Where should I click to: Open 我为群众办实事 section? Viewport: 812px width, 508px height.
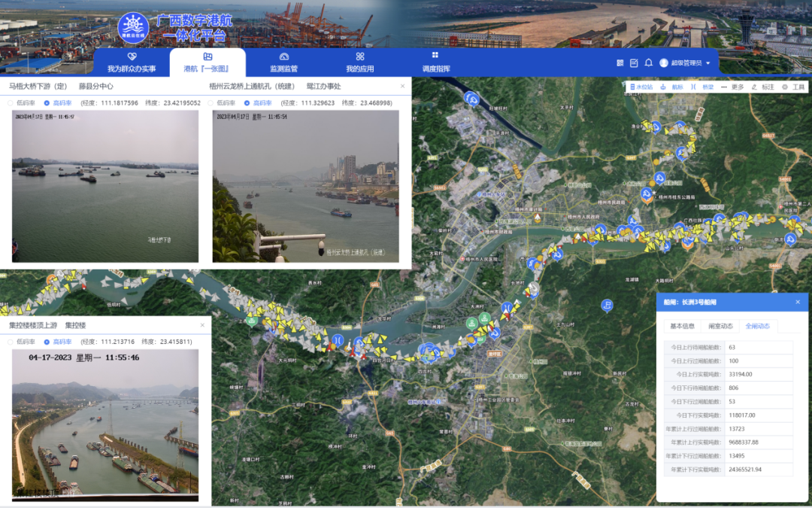click(x=132, y=62)
